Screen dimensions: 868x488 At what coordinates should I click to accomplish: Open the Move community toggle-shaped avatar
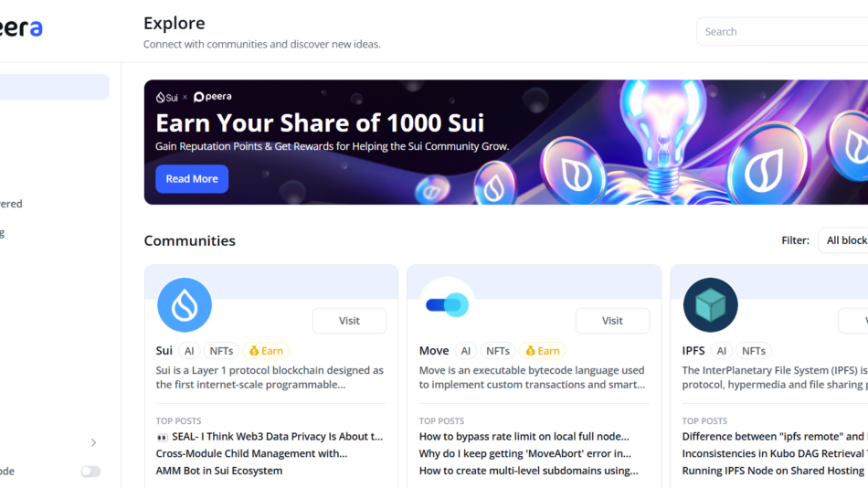448,304
